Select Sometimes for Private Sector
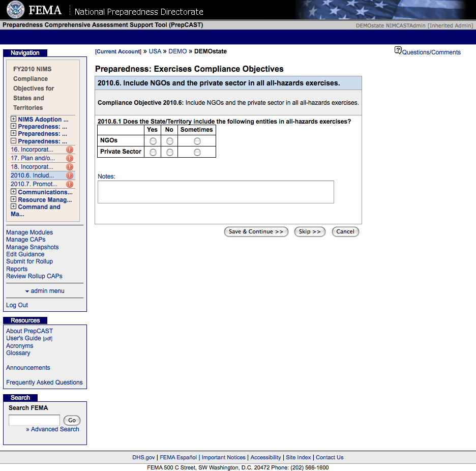This screenshot has width=476, height=471. [x=197, y=153]
